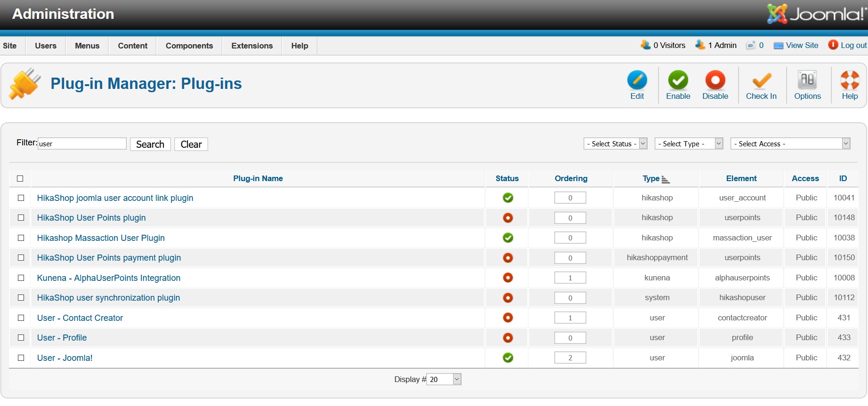The width and height of the screenshot is (868, 406).
Task: Check the HikaShop user synchronization plugin row
Action: click(21, 298)
